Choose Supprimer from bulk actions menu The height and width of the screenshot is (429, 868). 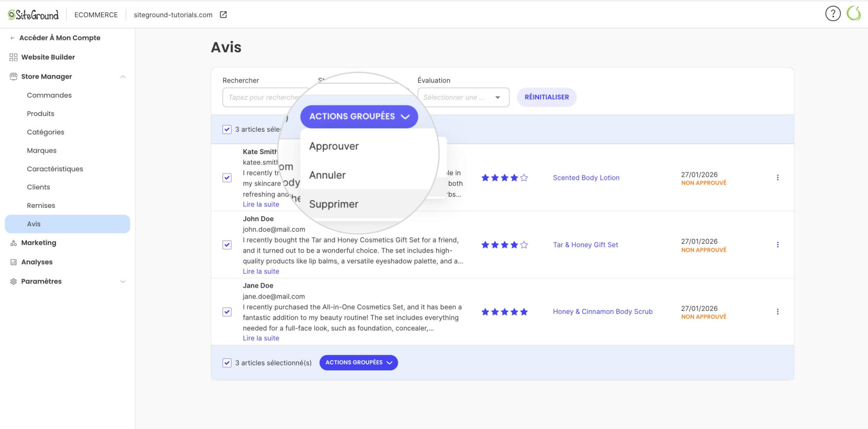click(x=334, y=204)
